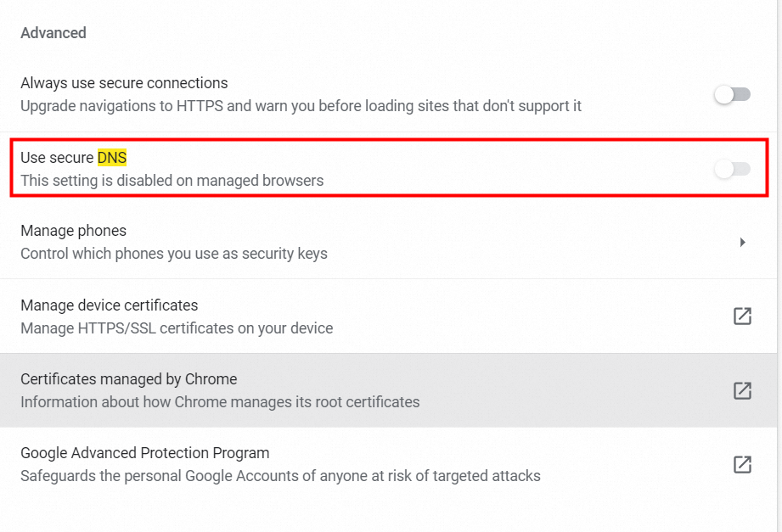The image size is (782, 532).
Task: Click 'Manage HTTPS/SSL certificates on your device' text
Action: [x=177, y=328]
